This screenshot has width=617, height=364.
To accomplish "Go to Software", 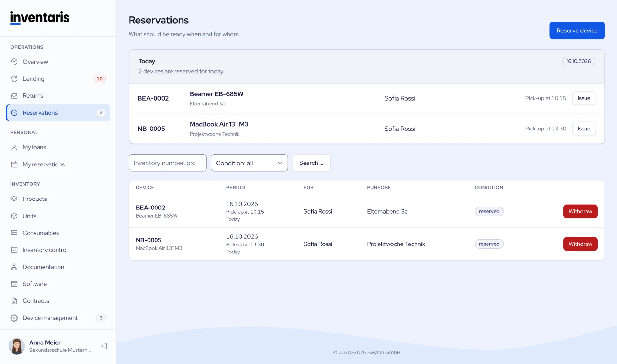I will click(x=58, y=284).
